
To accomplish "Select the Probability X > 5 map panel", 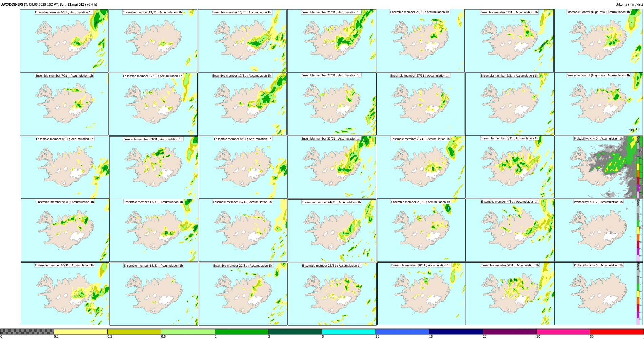I will 598,294.
